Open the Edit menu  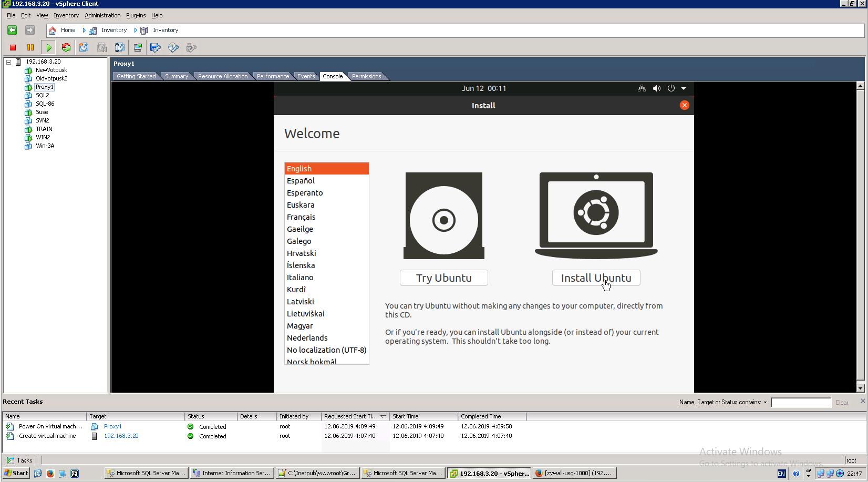click(x=26, y=16)
